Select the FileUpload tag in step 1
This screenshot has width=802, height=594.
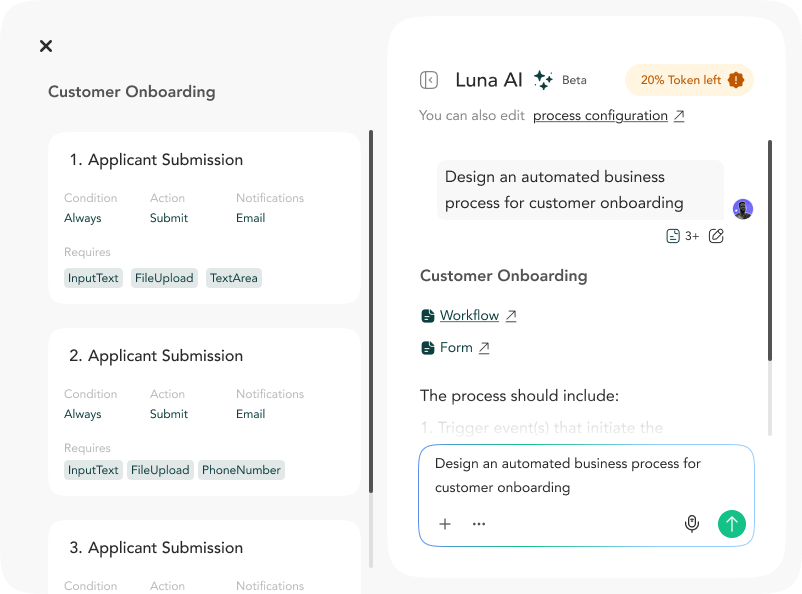(164, 277)
